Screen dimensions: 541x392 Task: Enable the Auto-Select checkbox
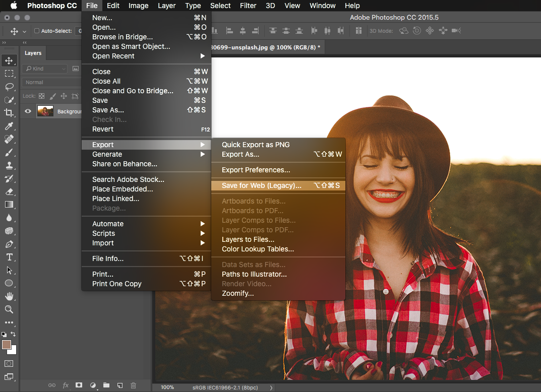point(37,31)
